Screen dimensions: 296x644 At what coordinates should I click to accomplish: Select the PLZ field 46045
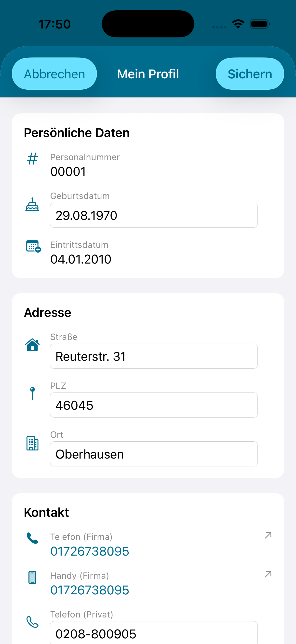(154, 405)
